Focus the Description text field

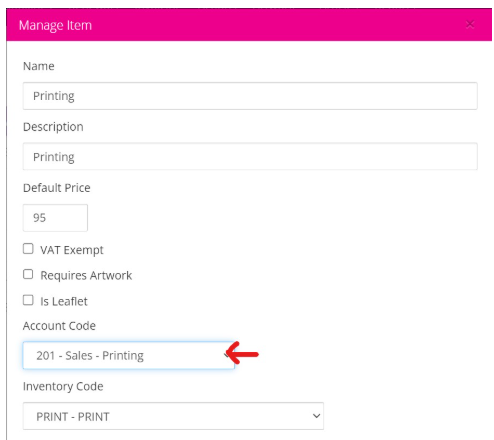pos(250,157)
